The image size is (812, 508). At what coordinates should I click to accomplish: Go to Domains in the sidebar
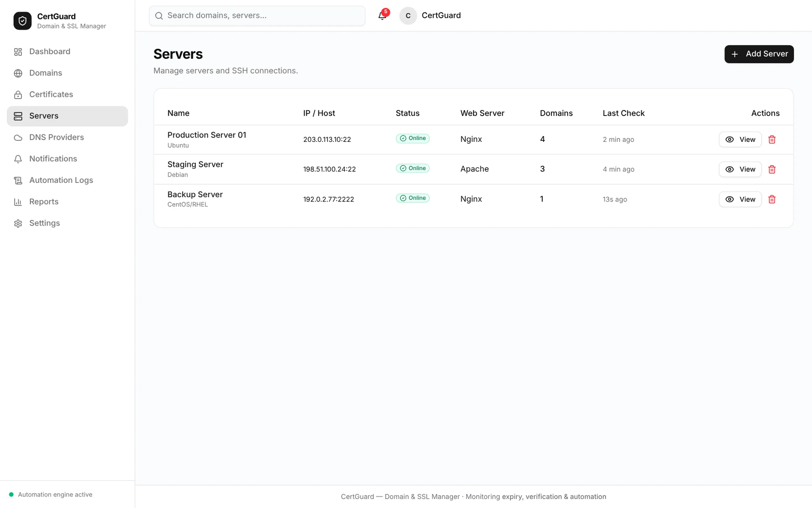tap(67, 73)
